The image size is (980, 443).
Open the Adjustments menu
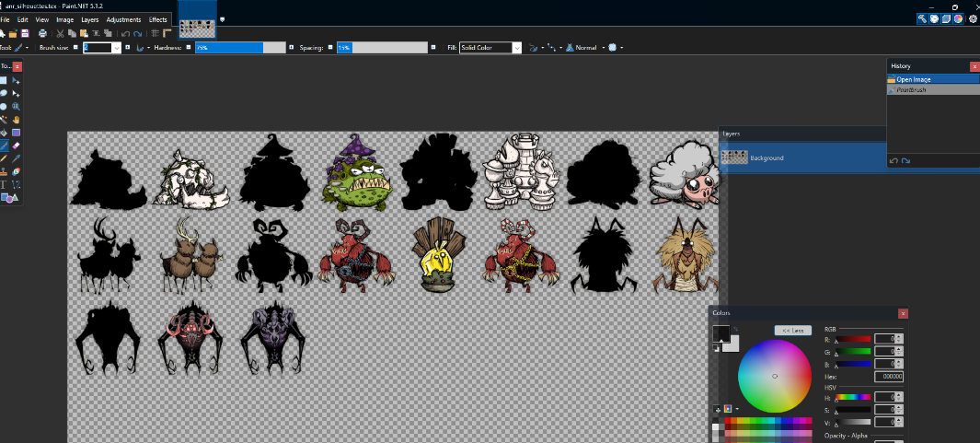123,19
